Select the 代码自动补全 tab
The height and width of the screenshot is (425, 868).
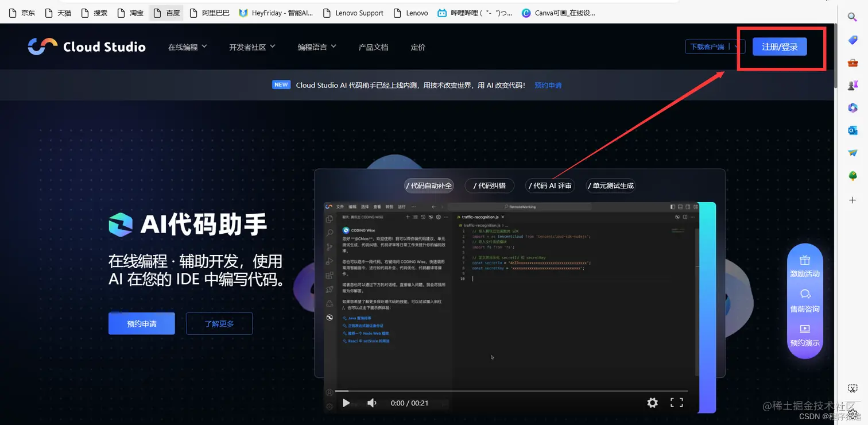tap(429, 186)
